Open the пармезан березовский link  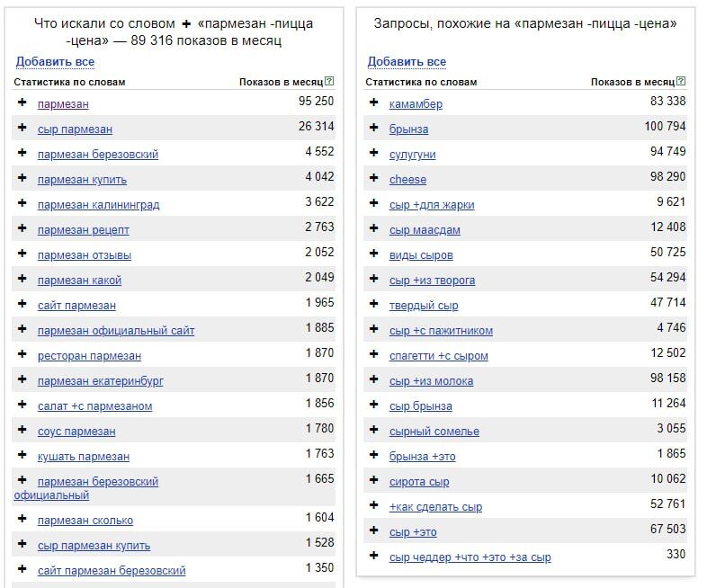[x=98, y=155]
